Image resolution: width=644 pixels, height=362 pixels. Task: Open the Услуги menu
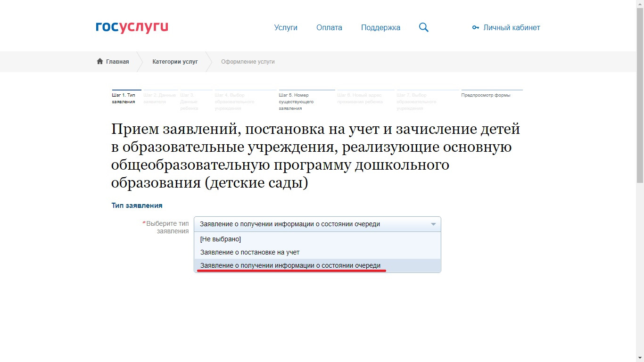(286, 27)
